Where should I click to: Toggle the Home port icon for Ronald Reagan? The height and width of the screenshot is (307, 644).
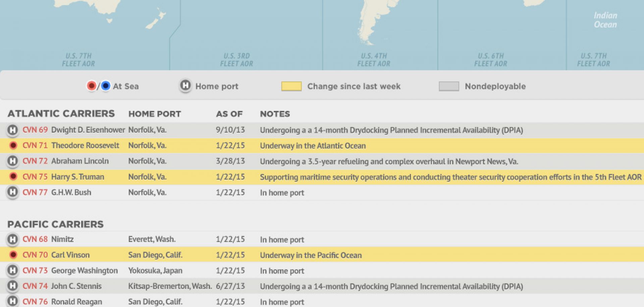point(13,301)
